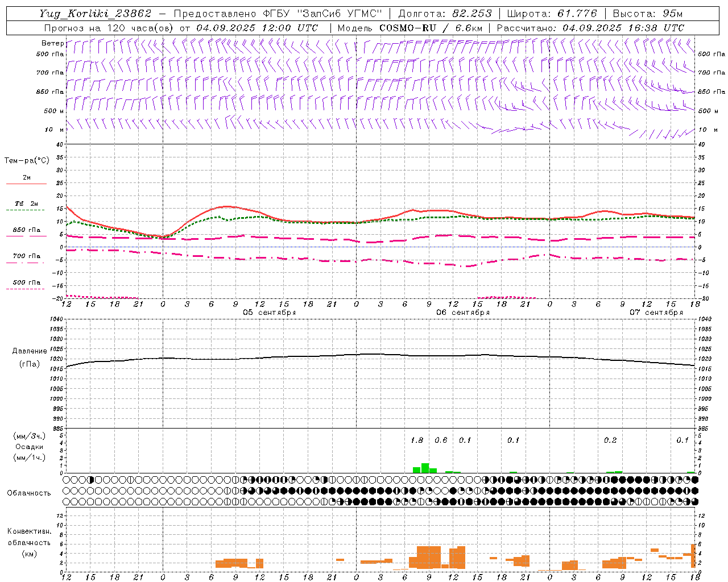Click the 1.8 three-hour precipitation value
The image size is (728, 582).
click(x=417, y=440)
